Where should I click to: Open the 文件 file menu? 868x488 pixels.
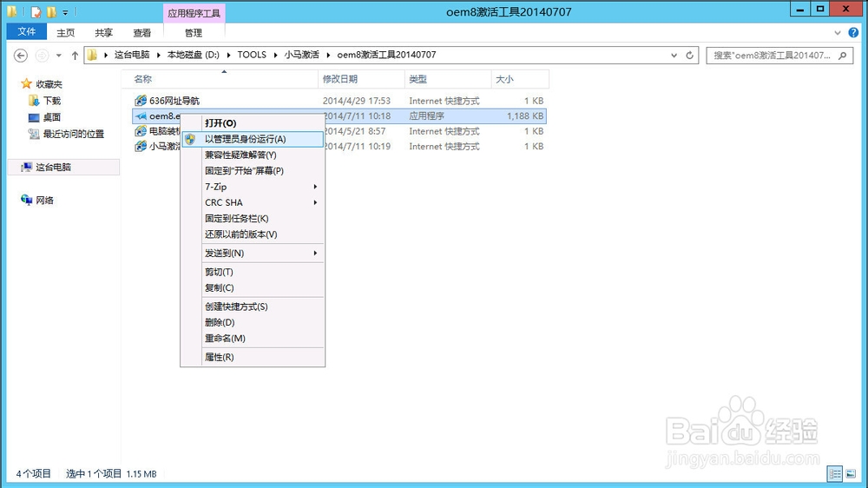[x=27, y=32]
